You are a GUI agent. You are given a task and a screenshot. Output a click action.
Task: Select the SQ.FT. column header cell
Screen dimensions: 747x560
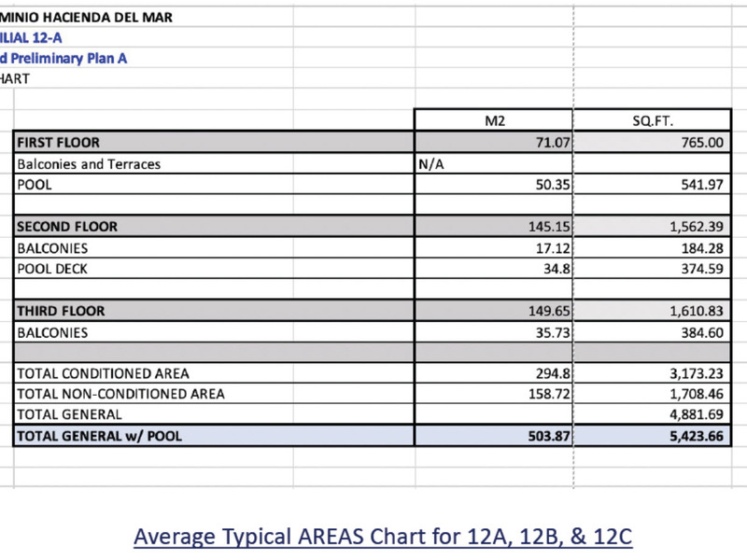click(x=652, y=120)
